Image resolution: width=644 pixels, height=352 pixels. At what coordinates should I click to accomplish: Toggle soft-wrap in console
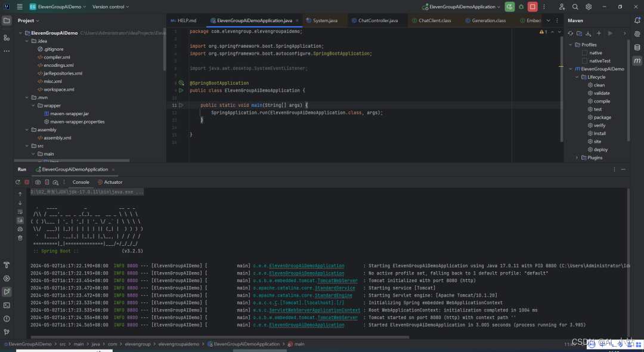tap(20, 212)
